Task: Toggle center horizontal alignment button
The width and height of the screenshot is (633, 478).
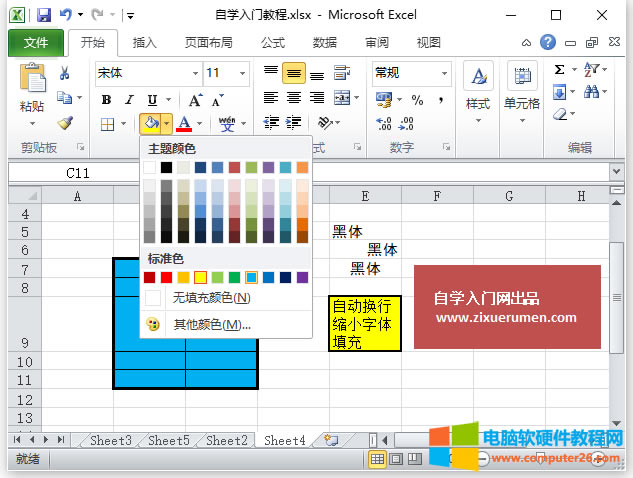Action: tap(293, 98)
